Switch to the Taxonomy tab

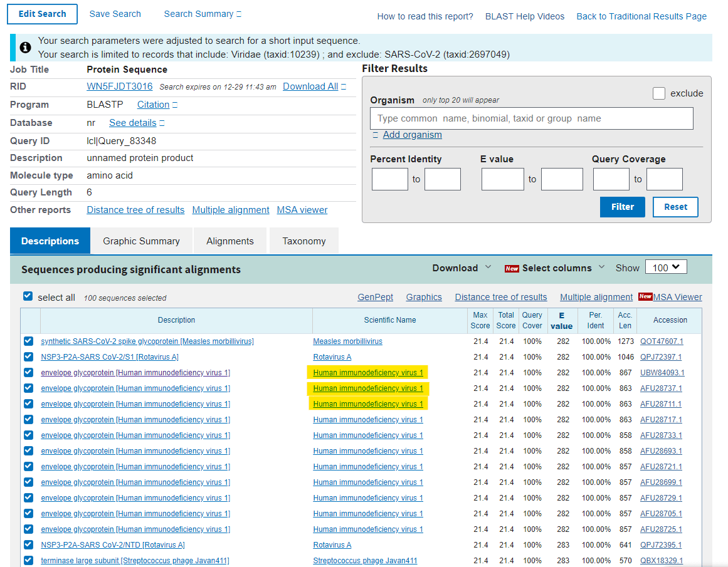304,241
